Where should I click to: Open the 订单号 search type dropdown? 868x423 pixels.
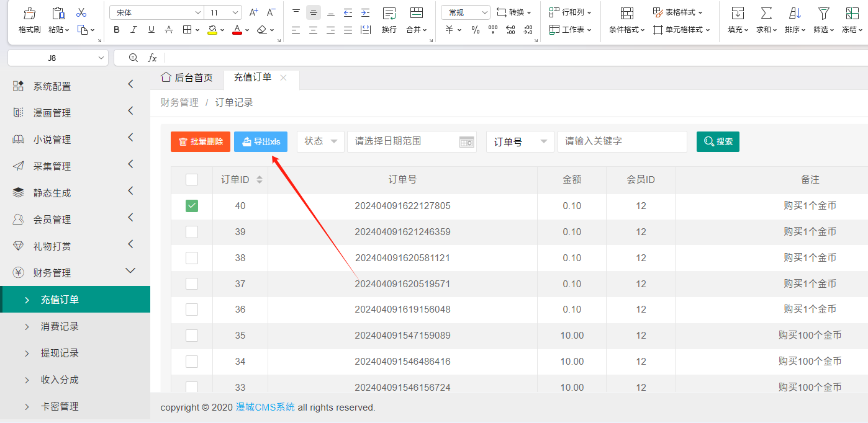click(520, 141)
